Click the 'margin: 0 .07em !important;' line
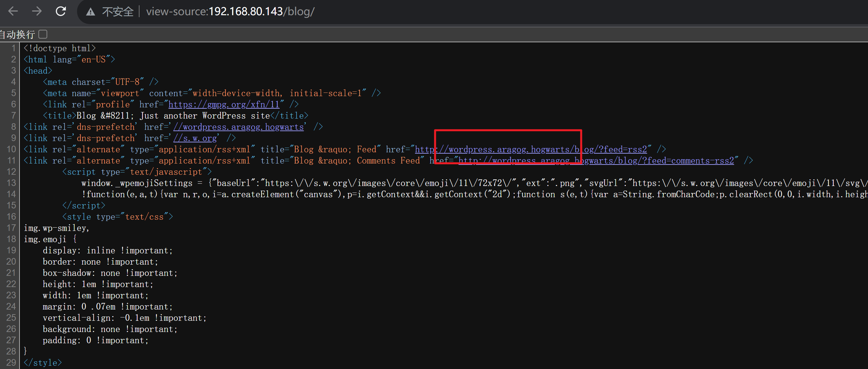 coord(108,306)
